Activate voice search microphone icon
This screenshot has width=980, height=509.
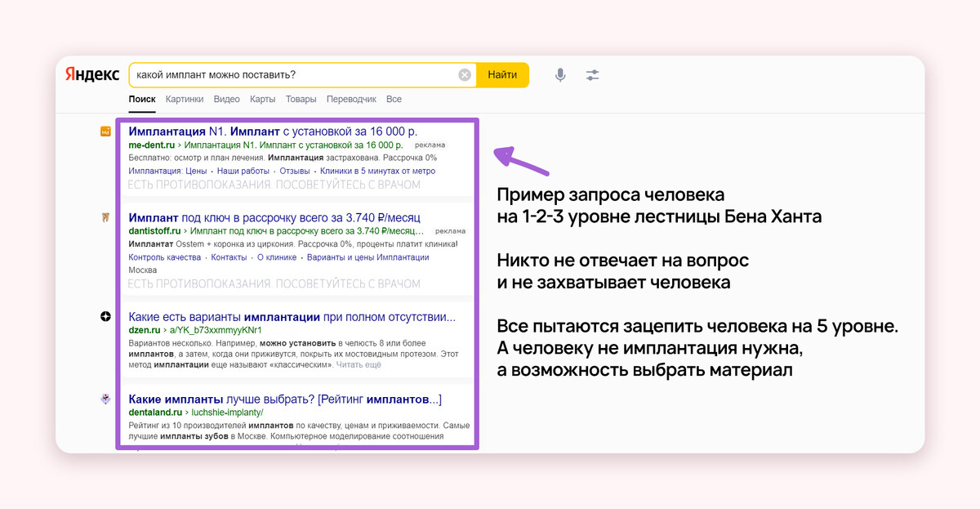pyautogui.click(x=560, y=75)
